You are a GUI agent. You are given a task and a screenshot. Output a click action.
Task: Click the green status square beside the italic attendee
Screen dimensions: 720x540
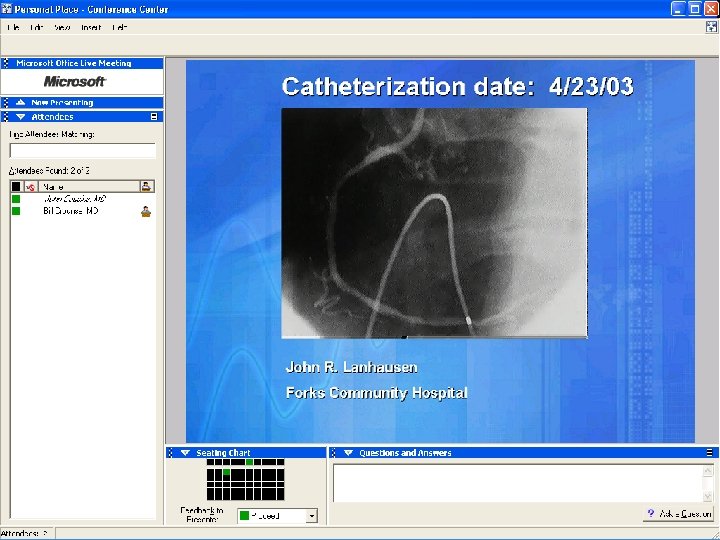[16, 199]
